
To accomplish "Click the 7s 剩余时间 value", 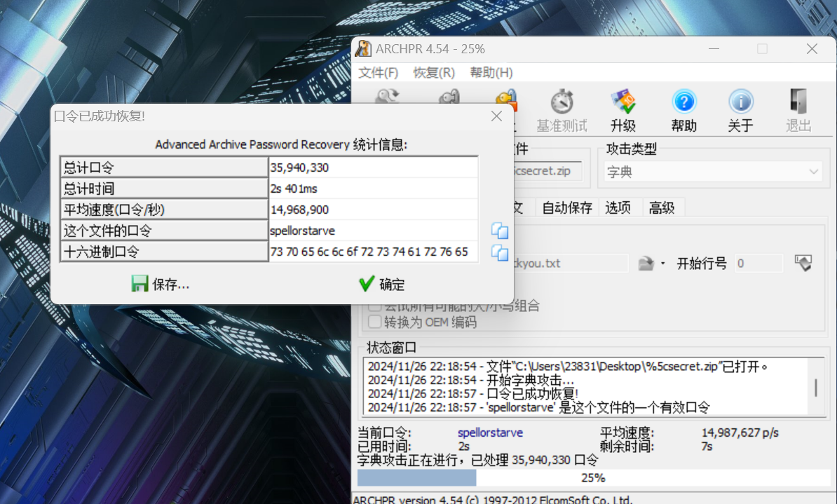I will pyautogui.click(x=707, y=447).
